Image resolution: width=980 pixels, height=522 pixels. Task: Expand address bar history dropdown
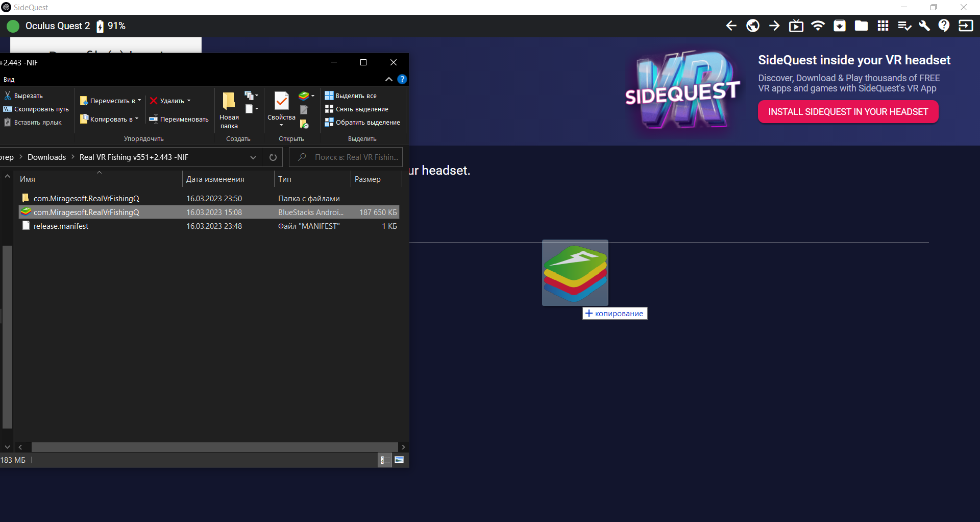pos(253,157)
